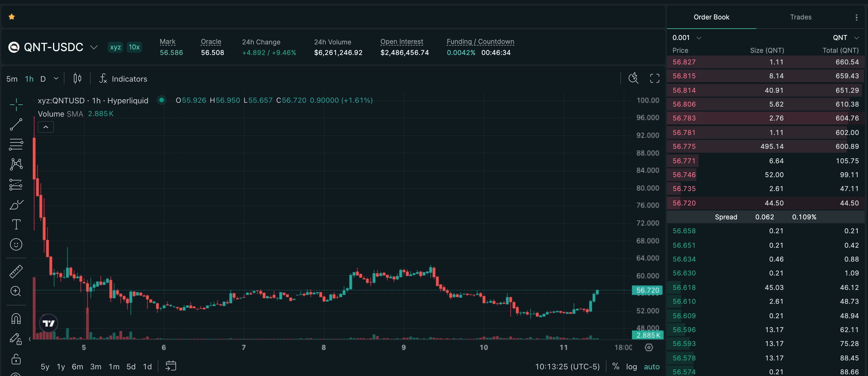Open candlestick chart style selector
The height and width of the screenshot is (376, 868).
point(77,79)
